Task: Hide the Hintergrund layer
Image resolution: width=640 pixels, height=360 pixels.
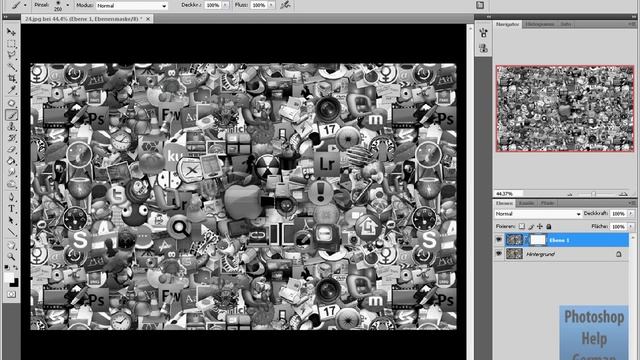Action: point(499,253)
